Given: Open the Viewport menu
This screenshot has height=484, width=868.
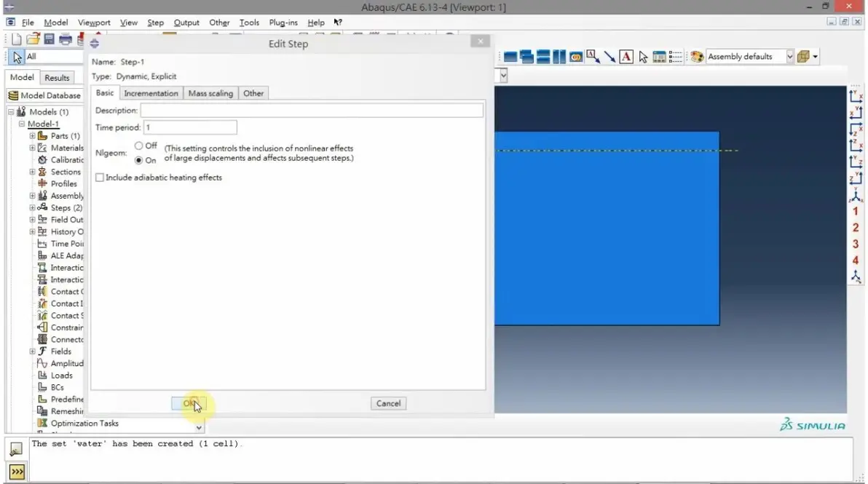Looking at the screenshot, I should tap(94, 22).
